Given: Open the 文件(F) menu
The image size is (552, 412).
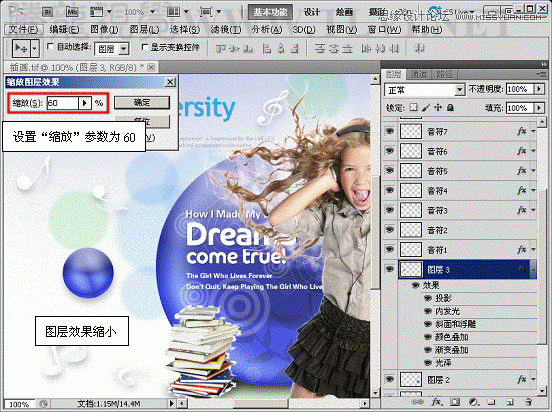Looking at the screenshot, I should [x=24, y=30].
